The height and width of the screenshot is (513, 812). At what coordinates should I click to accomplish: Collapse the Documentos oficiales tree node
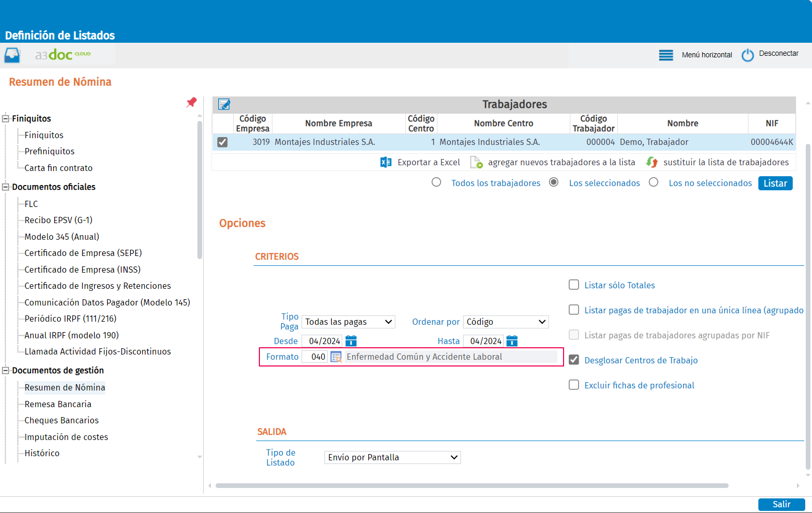coord(6,187)
